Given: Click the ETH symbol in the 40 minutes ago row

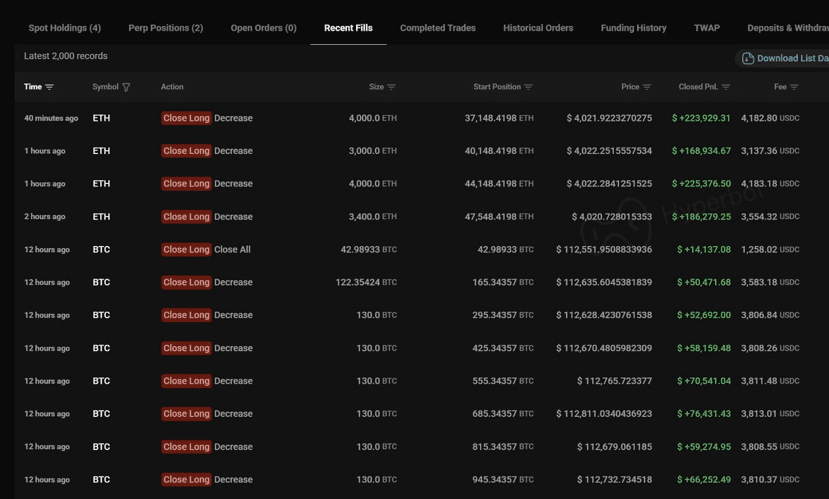Looking at the screenshot, I should (x=101, y=118).
